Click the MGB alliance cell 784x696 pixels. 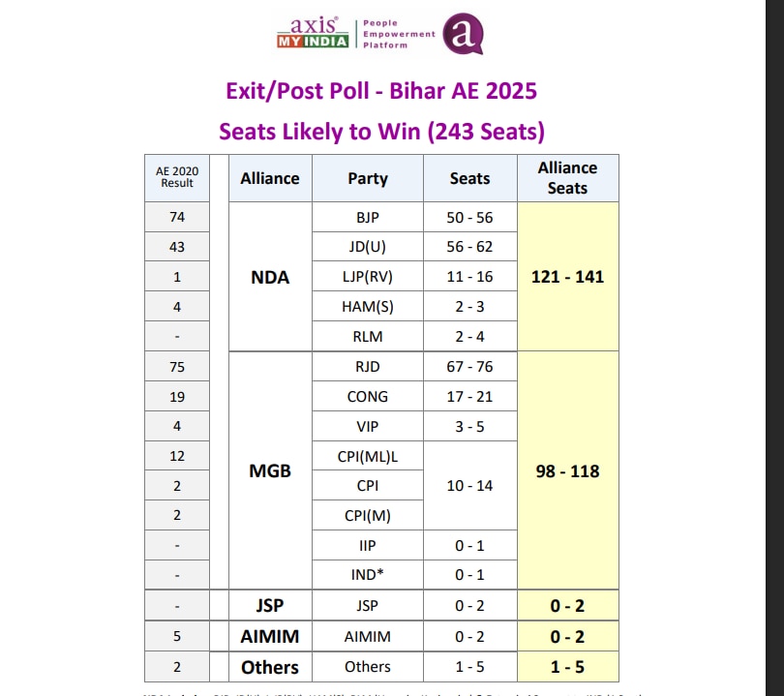270,471
